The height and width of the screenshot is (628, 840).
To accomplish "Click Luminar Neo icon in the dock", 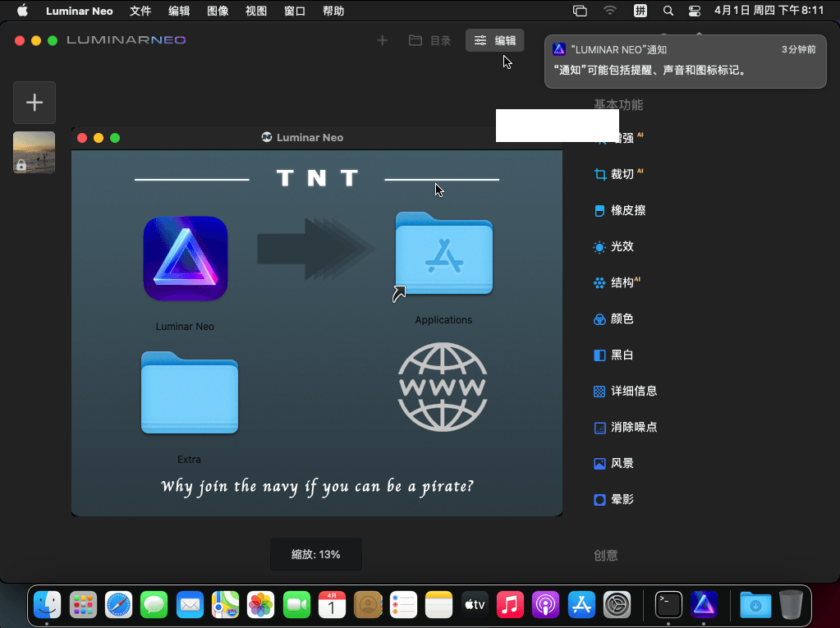I will click(x=704, y=605).
